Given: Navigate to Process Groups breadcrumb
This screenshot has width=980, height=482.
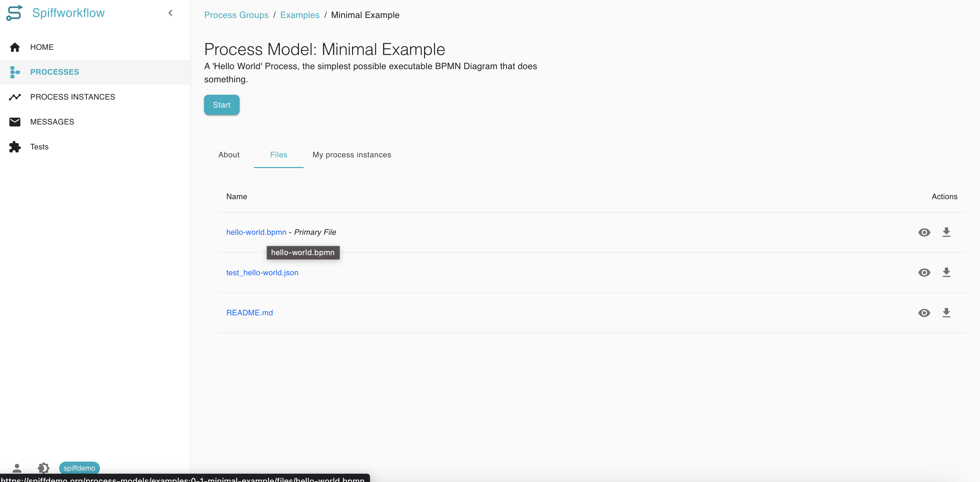Looking at the screenshot, I should [236, 15].
